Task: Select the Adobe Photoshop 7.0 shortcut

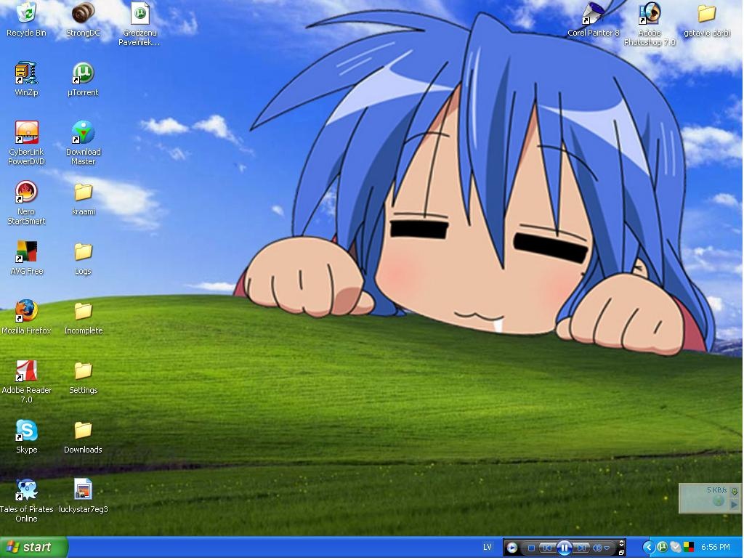Action: click(650, 24)
